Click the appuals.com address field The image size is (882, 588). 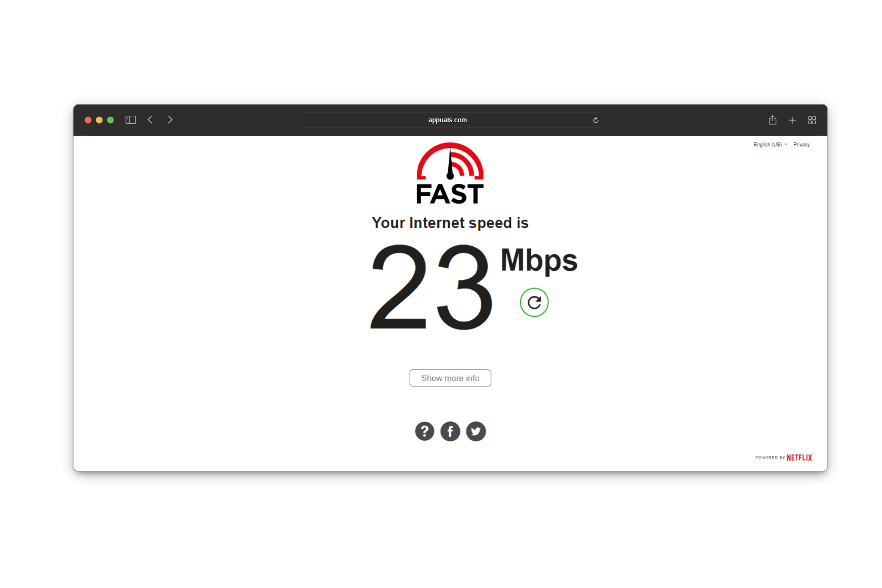450,120
